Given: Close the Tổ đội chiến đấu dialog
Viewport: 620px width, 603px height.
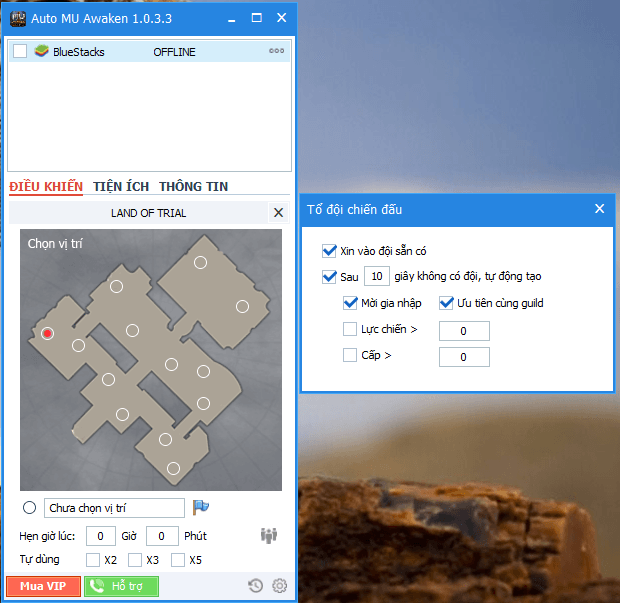Looking at the screenshot, I should [x=599, y=209].
